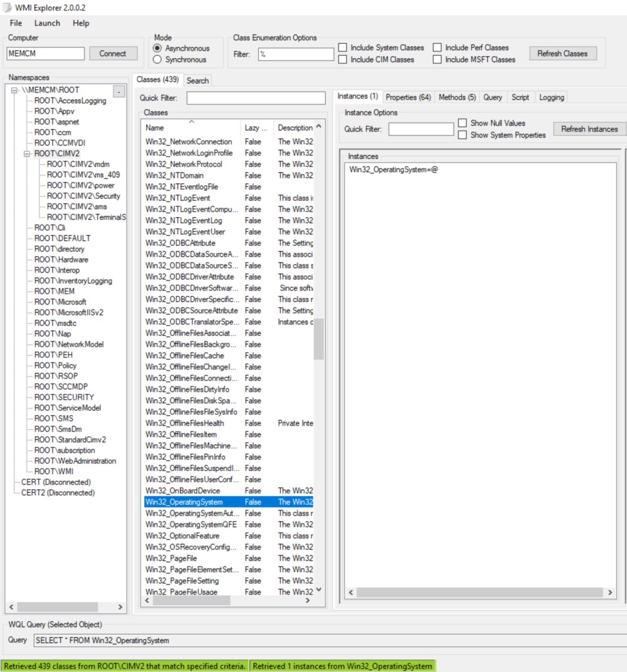
Task: Sort by the Description column header
Action: pos(294,128)
